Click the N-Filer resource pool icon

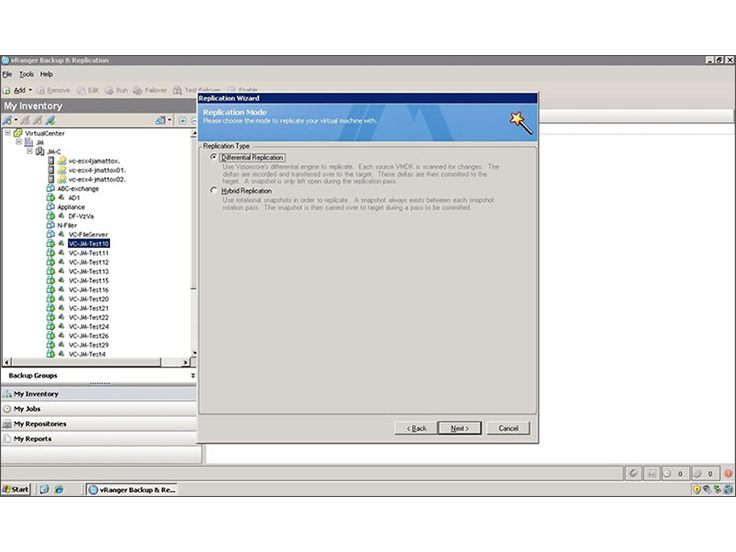pyautogui.click(x=51, y=225)
